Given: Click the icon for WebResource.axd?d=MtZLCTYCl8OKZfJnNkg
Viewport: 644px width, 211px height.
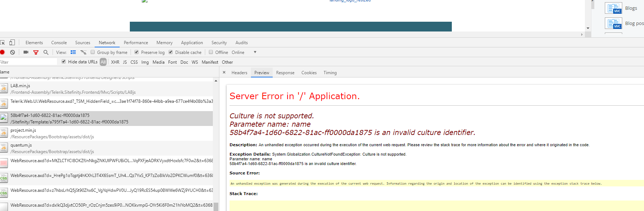Looking at the screenshot, I should 4,163.
